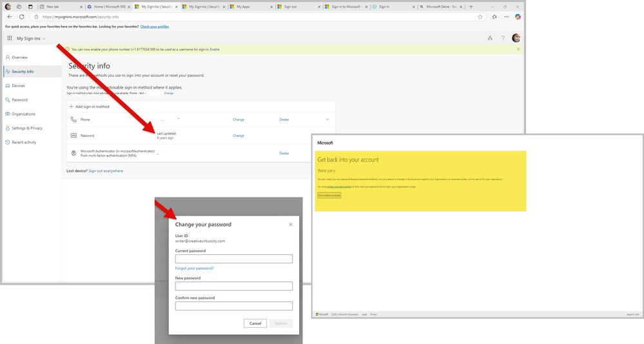Close the My Apps browser tab

(272, 7)
